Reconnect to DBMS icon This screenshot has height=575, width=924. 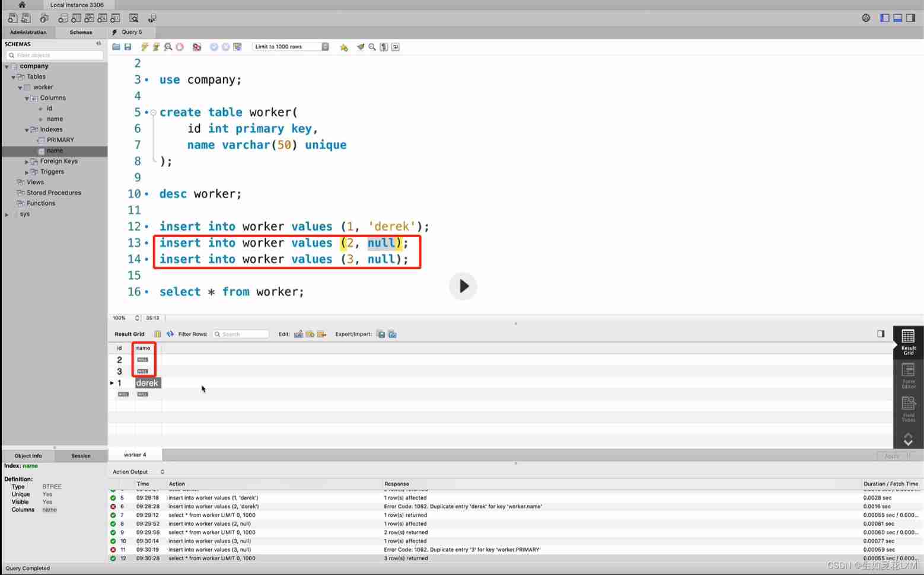(x=152, y=18)
